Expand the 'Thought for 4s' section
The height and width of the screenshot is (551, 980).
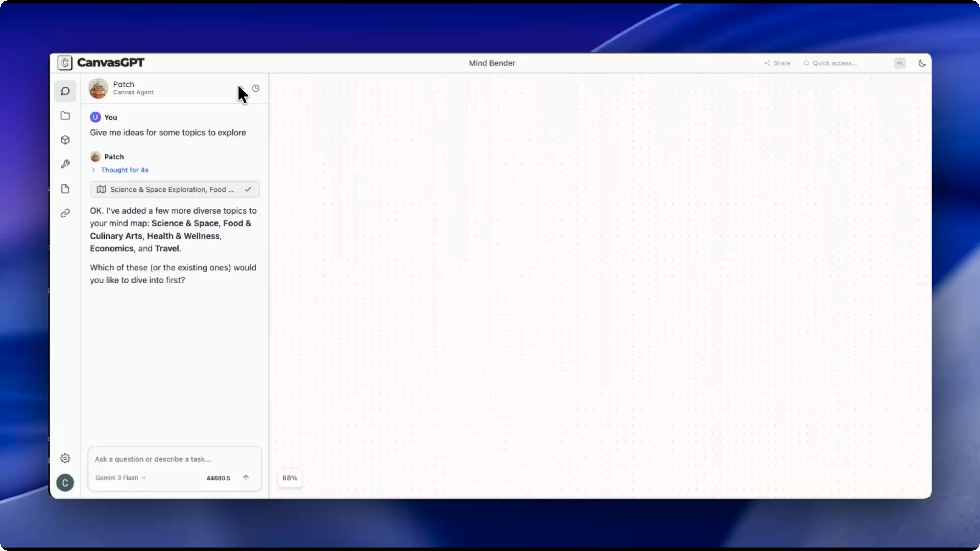[x=124, y=170]
